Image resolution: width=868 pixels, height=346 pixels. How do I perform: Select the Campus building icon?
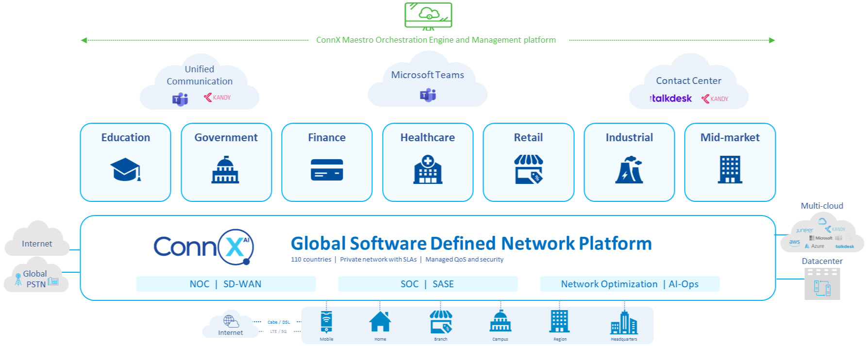pos(500,321)
